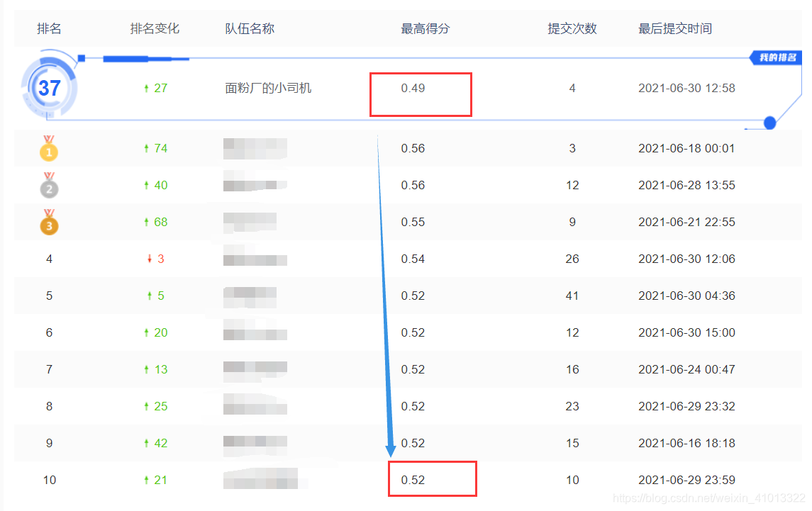Viewport: 812px width, 511px height.
Task: Click rank number 7
Action: click(x=49, y=369)
